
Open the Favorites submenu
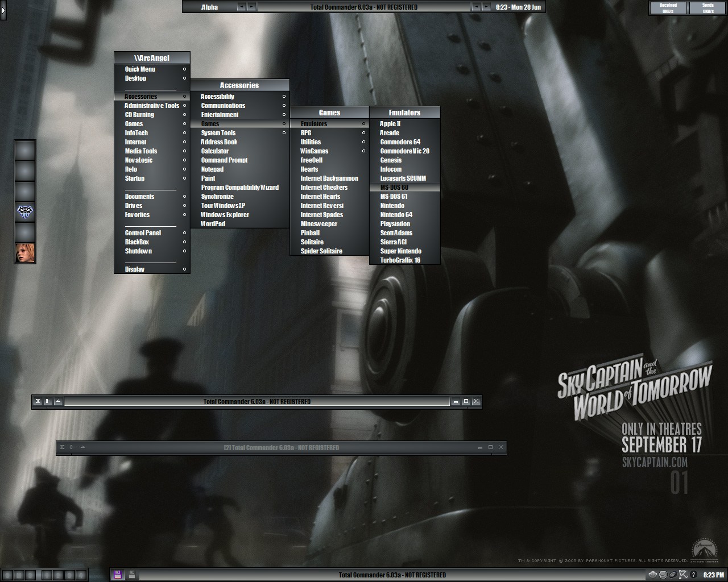point(152,215)
